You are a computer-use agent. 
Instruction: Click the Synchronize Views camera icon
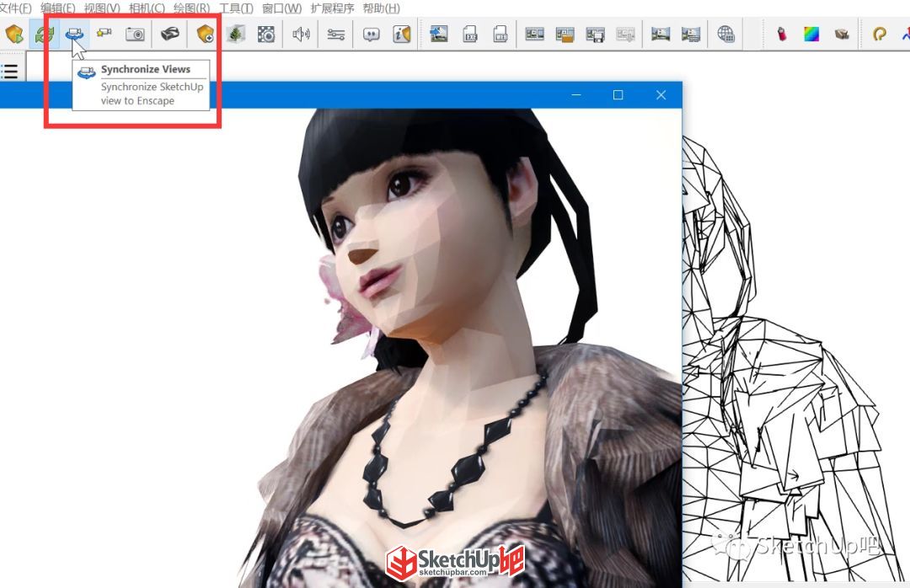coord(73,35)
